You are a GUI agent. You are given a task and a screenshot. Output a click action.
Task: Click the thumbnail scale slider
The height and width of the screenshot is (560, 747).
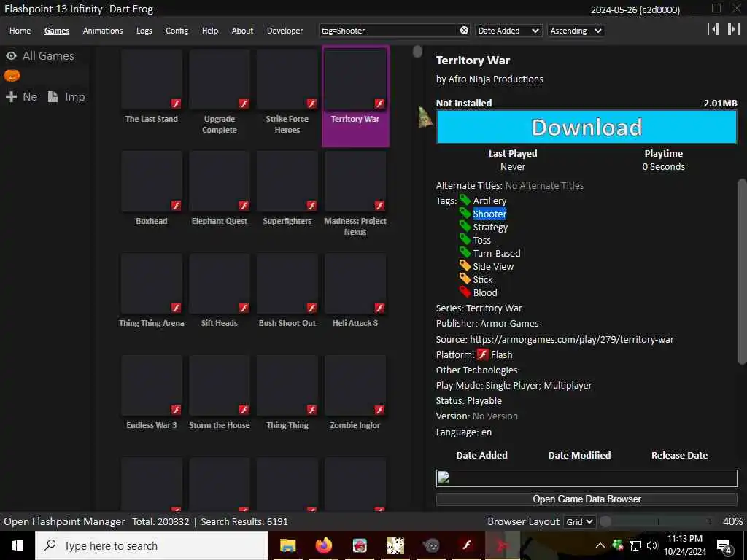[657, 522]
